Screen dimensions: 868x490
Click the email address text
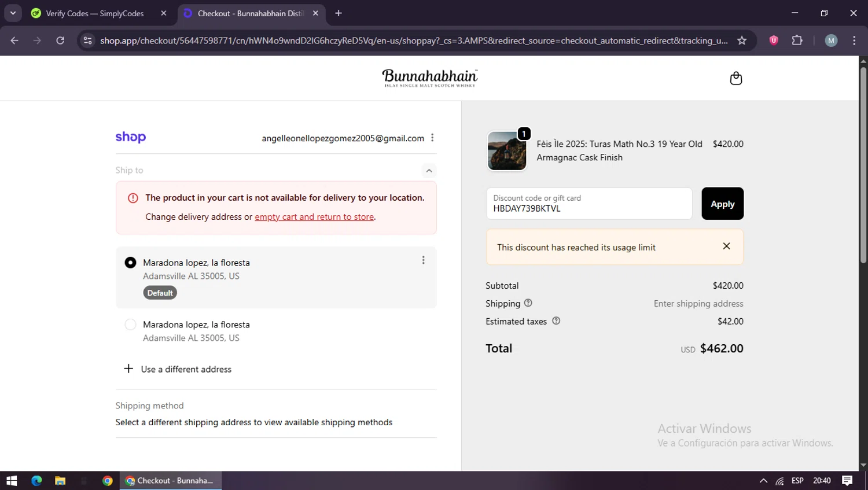pyautogui.click(x=343, y=138)
